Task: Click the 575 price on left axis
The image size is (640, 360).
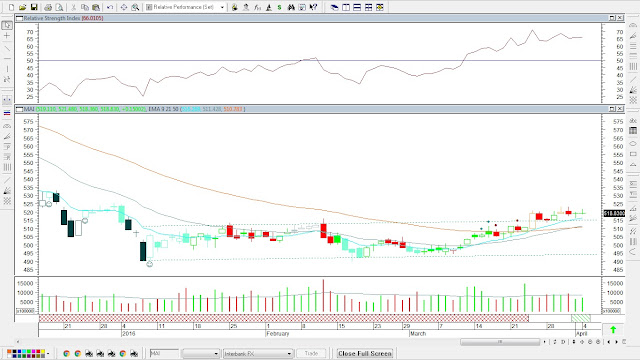Action: point(29,122)
